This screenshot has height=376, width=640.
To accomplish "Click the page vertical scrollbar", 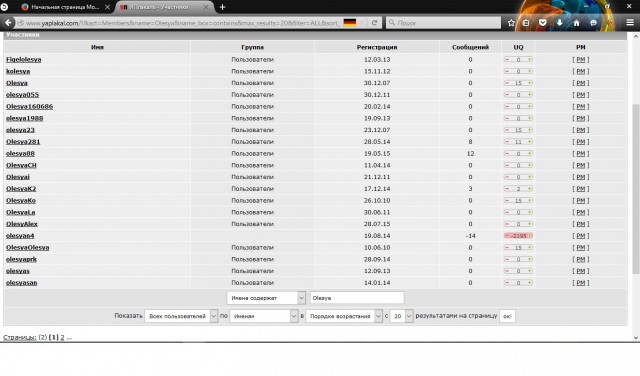I will tap(636, 188).
